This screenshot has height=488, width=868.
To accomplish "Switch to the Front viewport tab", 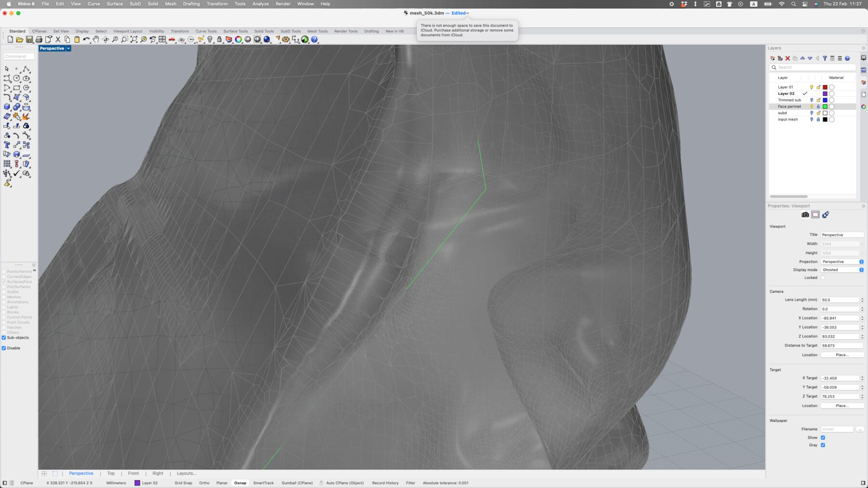I will click(134, 474).
